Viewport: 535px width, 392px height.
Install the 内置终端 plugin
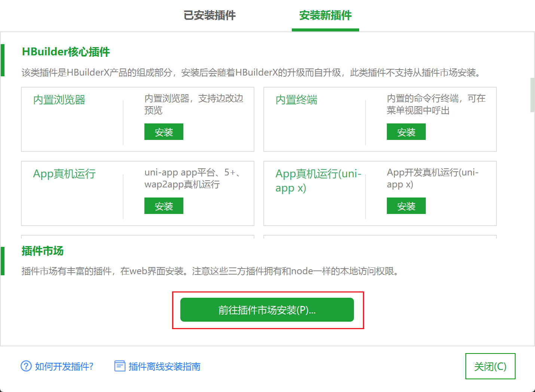pyautogui.click(x=406, y=132)
